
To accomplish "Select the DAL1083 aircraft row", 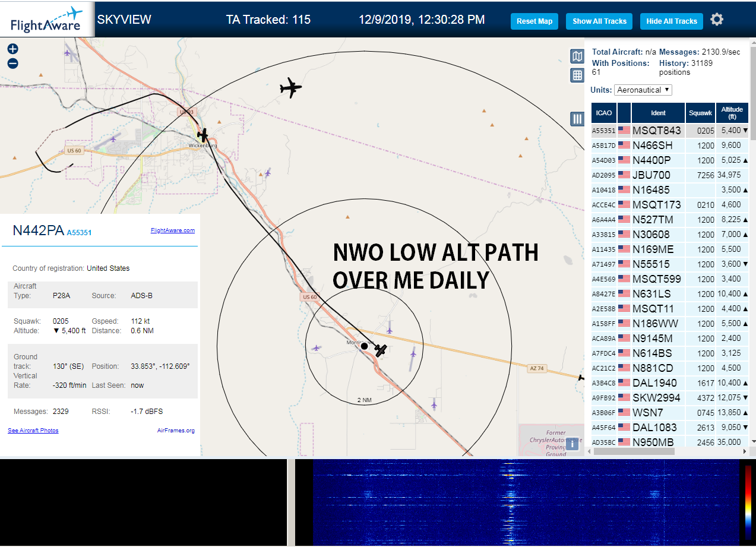I will tap(670, 427).
